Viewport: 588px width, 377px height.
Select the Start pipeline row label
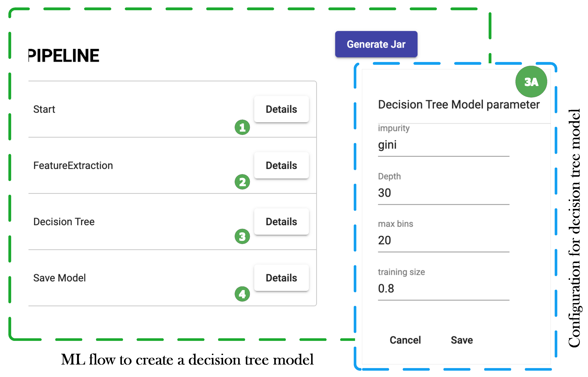point(44,109)
